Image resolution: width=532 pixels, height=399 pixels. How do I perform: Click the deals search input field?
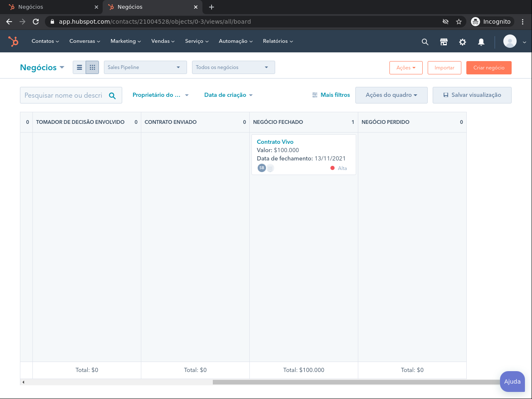[71, 95]
